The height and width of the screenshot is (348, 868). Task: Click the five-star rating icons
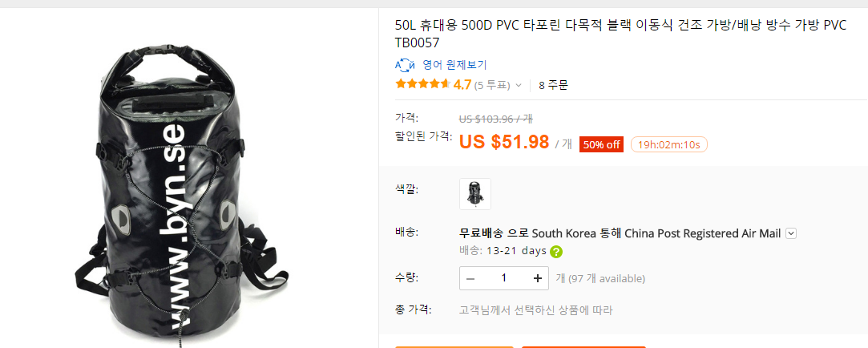[x=422, y=84]
